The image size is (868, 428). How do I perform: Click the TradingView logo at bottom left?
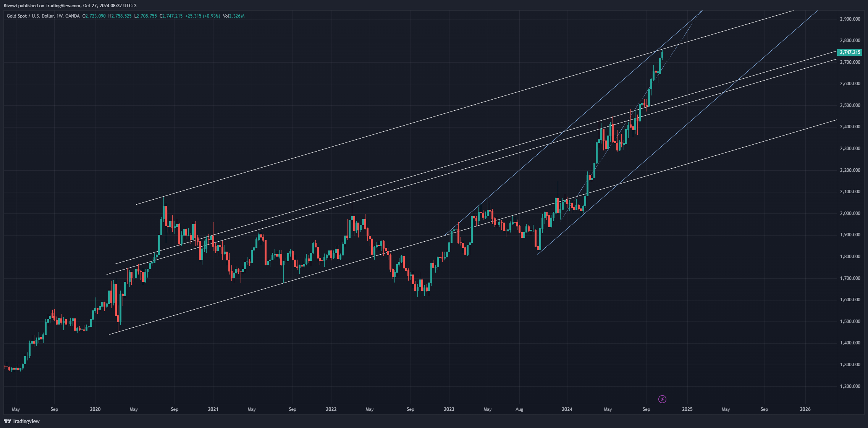22,422
